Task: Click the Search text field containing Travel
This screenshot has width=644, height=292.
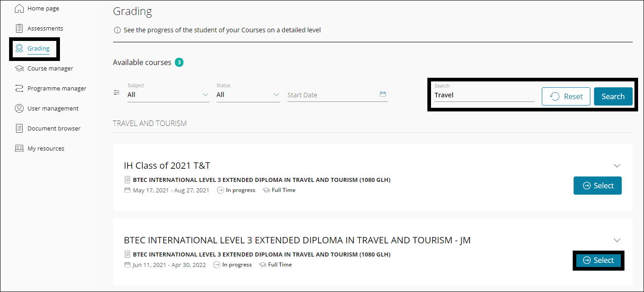Action: click(484, 96)
